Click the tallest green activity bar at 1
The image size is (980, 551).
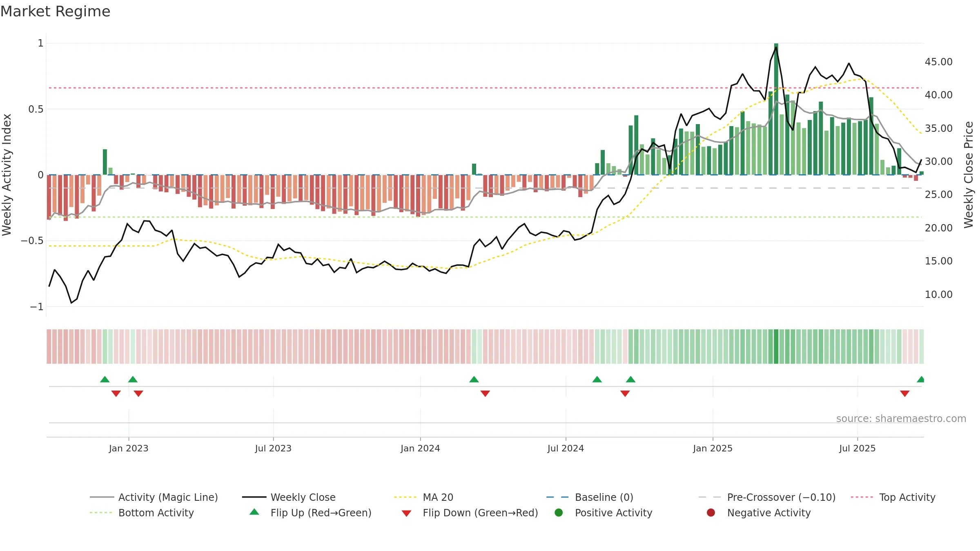click(x=776, y=109)
